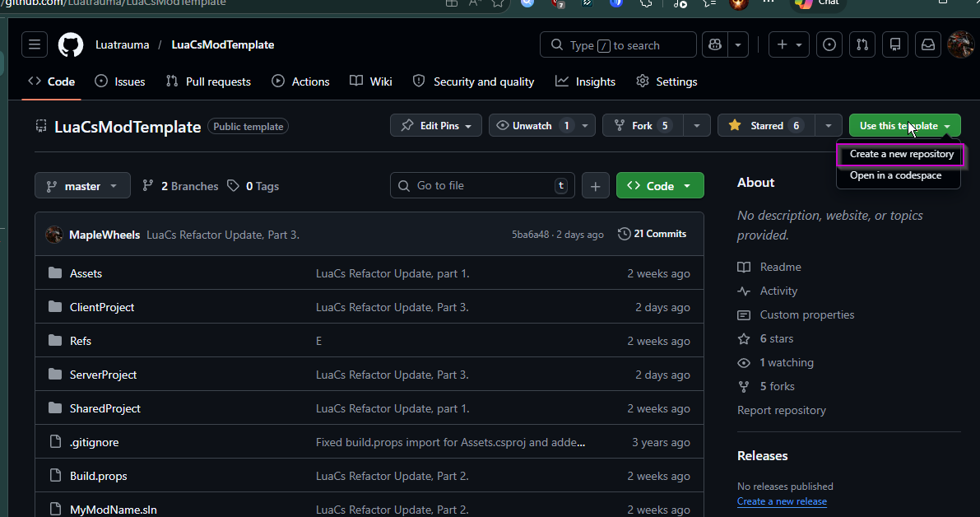Screen dimensions: 980x517
Task: Click the Assets folder icon
Action: (x=55, y=273)
